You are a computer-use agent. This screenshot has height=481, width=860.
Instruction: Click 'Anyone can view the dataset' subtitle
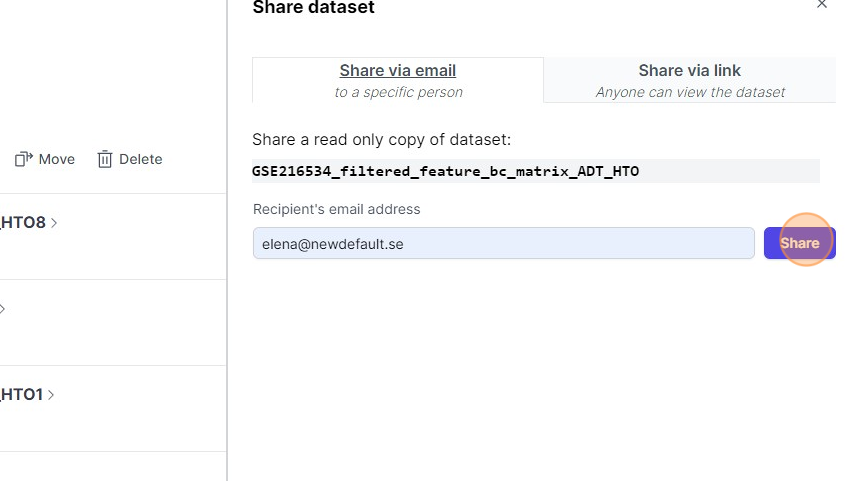click(x=690, y=92)
